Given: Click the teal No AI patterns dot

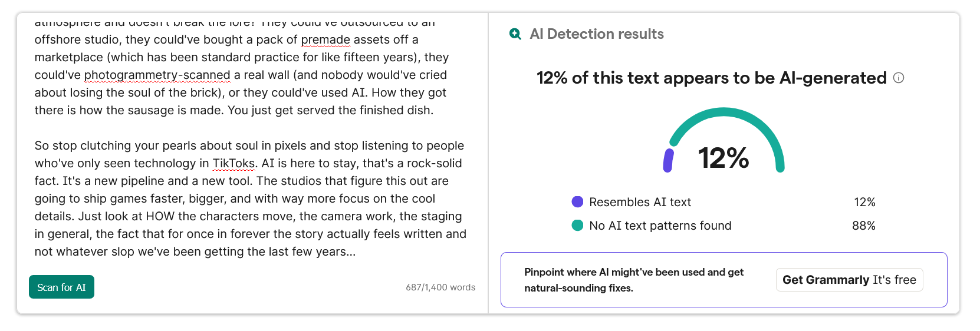Looking at the screenshot, I should 577,226.
